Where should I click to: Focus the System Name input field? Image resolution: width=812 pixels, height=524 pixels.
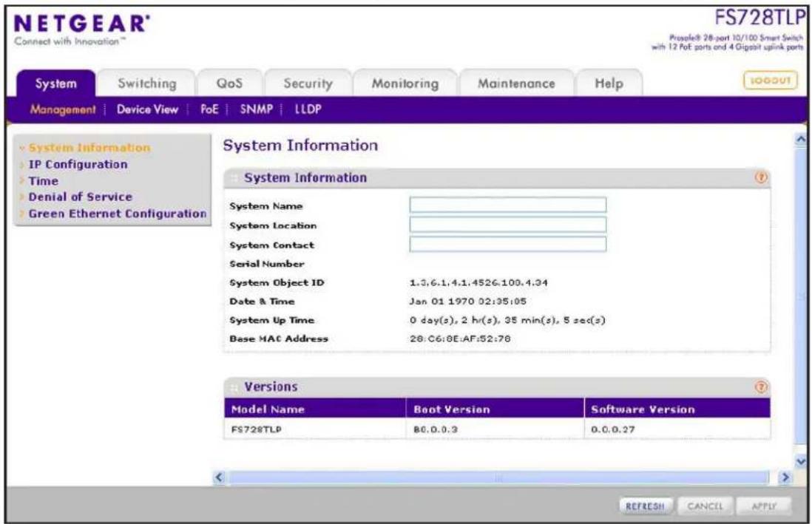(x=507, y=205)
